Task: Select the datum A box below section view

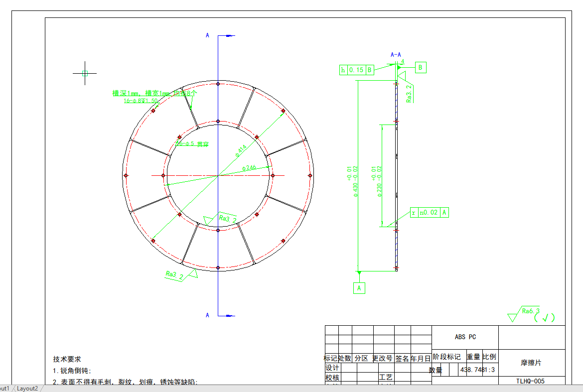Action: (x=359, y=288)
